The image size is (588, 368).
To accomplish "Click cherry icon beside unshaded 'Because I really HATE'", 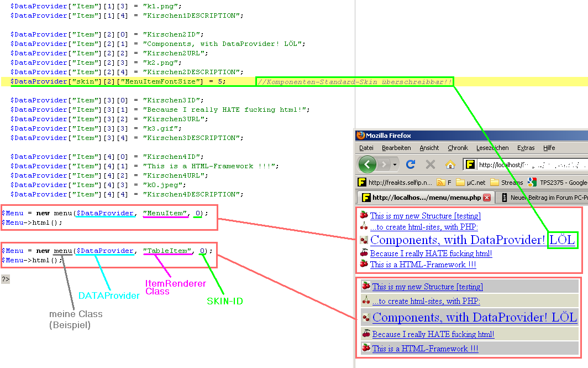I will (x=364, y=252).
